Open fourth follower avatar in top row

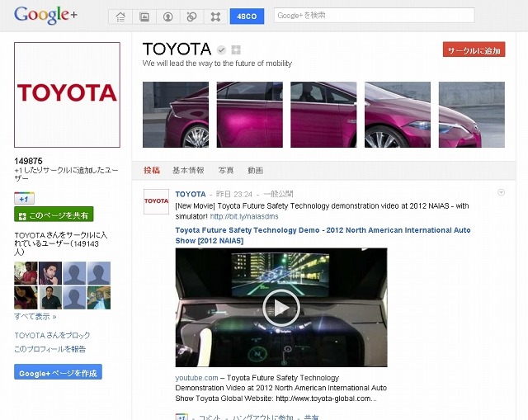pos(99,273)
